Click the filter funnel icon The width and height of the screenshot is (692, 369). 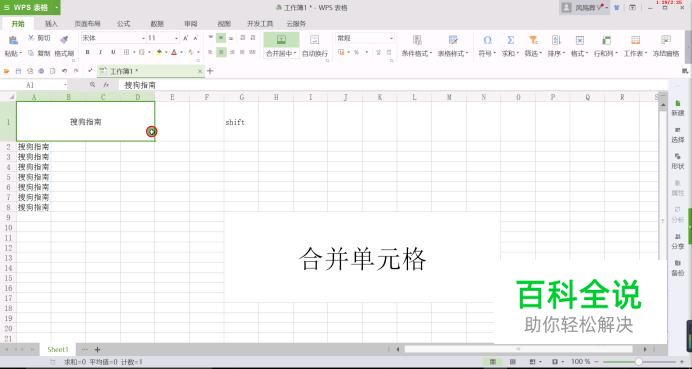tap(534, 40)
